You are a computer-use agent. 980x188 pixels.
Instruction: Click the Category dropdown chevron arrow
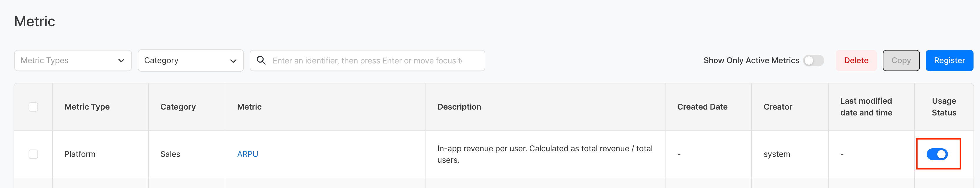point(233,61)
